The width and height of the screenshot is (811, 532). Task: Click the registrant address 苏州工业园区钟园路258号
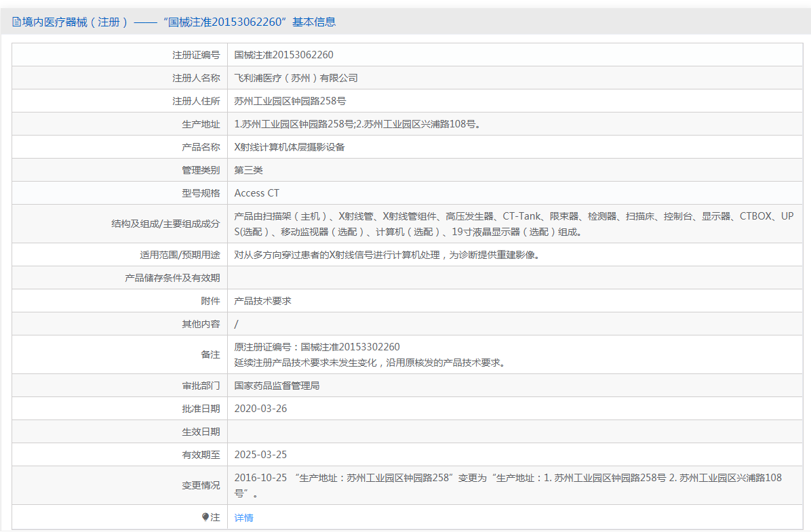pos(290,101)
